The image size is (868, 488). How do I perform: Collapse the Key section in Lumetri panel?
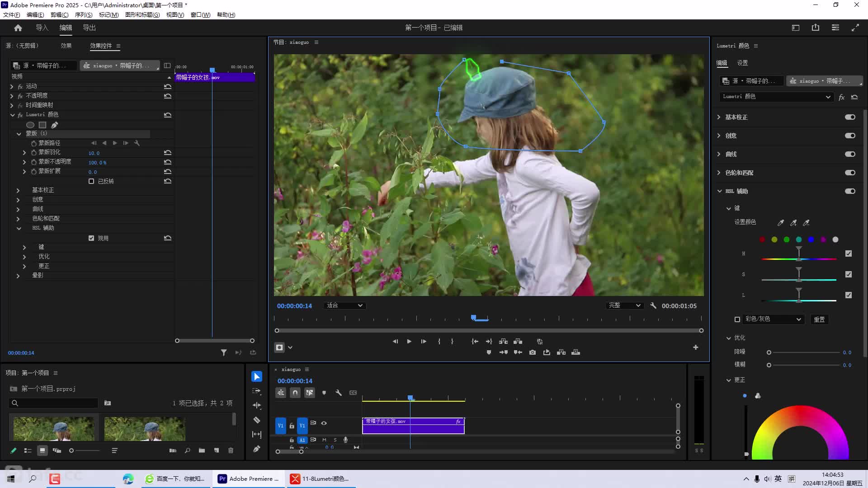point(729,208)
